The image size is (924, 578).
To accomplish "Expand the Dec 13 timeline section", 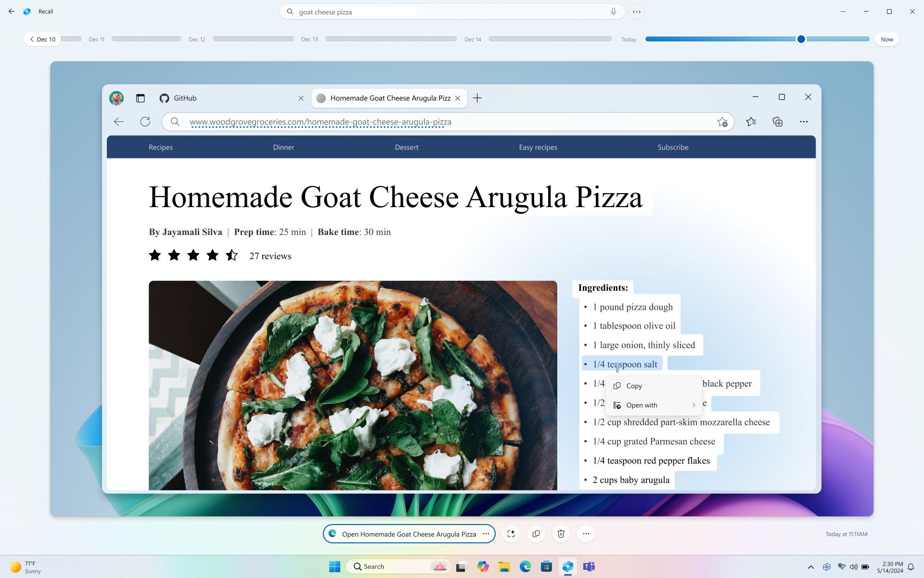I will (x=311, y=39).
